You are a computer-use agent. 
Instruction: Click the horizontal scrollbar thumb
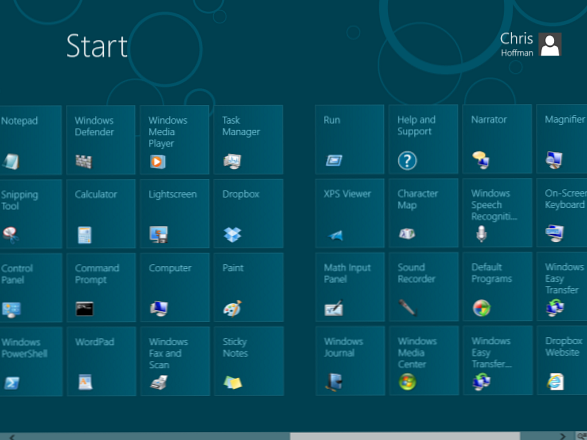click(405, 436)
